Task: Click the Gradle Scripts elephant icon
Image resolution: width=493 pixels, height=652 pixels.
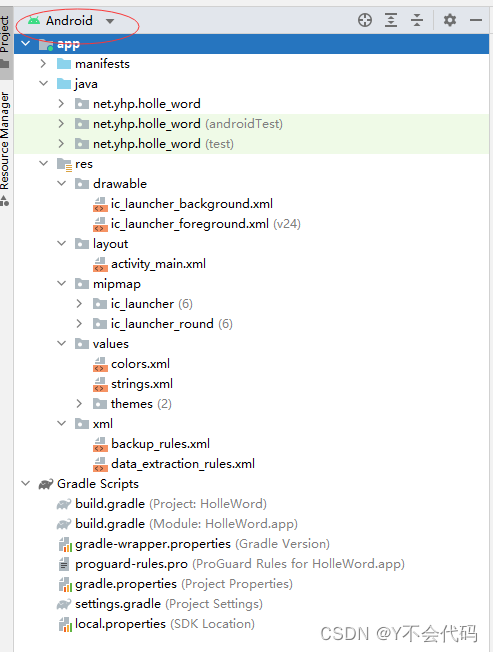Action: click(x=46, y=484)
